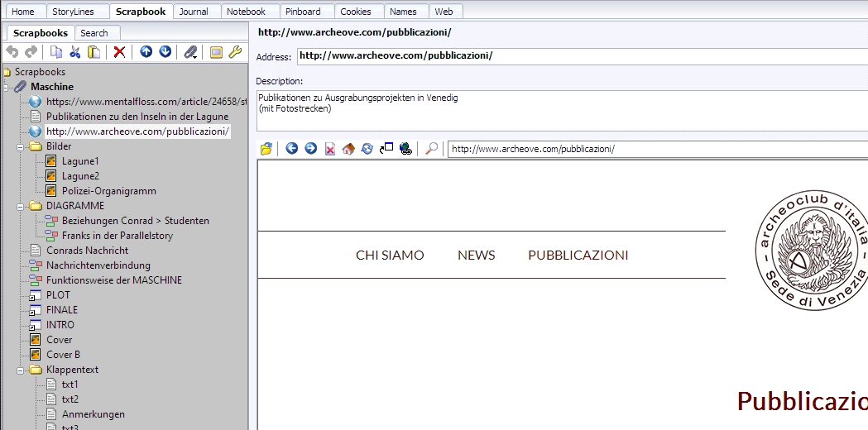
Task: Refresh the embedded web page
Action: (x=367, y=148)
